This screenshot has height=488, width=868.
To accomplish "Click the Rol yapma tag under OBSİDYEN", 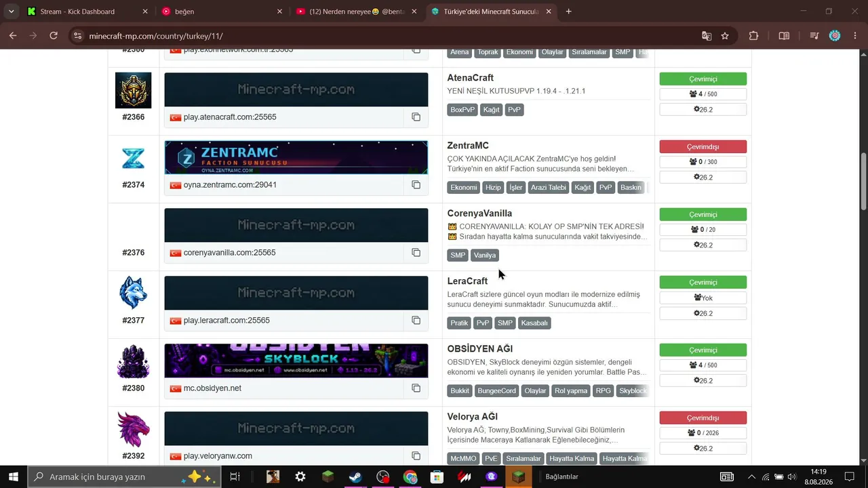I will tap(570, 391).
